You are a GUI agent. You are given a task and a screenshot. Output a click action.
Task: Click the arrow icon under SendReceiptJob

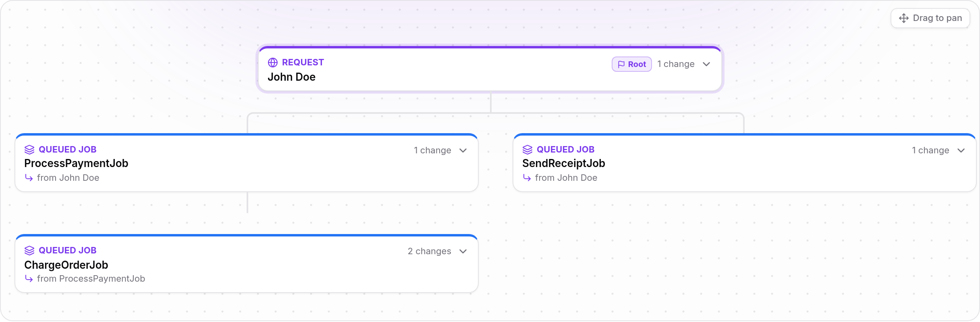[527, 178]
